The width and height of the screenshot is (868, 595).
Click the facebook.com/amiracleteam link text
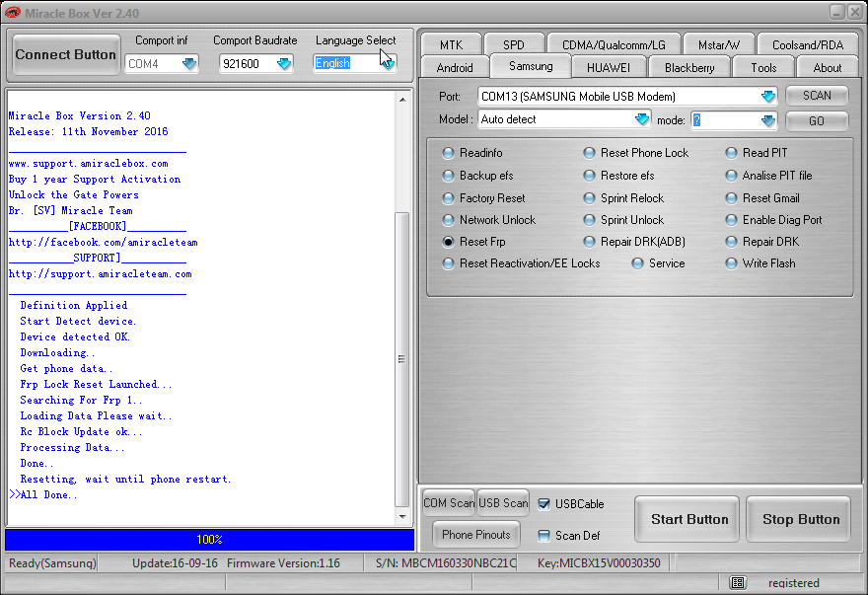103,242
